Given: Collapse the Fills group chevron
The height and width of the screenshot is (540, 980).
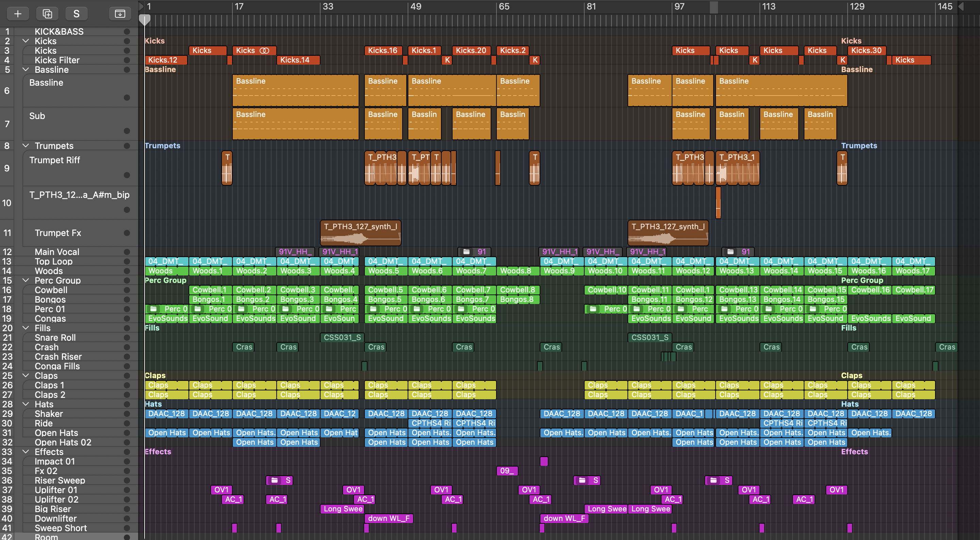Looking at the screenshot, I should [x=26, y=328].
